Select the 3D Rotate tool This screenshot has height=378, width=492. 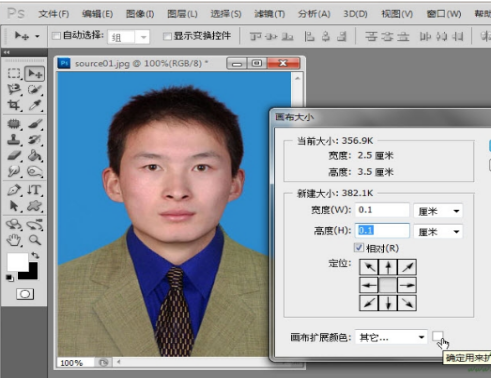click(14, 224)
